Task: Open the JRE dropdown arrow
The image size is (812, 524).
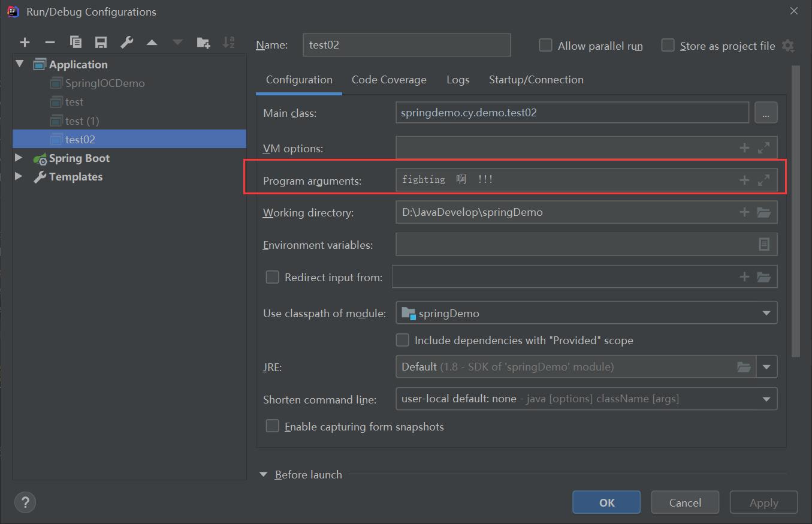Action: (x=766, y=367)
